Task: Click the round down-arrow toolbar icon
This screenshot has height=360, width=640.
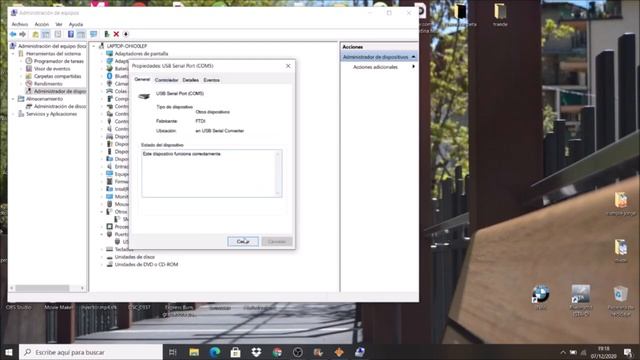Action: pyautogui.click(x=126, y=34)
